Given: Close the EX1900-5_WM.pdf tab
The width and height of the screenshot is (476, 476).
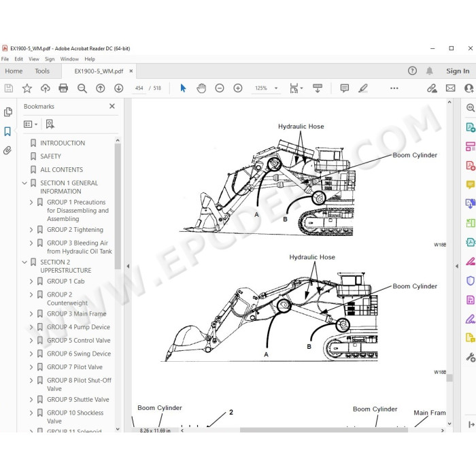Looking at the screenshot, I should pos(131,71).
